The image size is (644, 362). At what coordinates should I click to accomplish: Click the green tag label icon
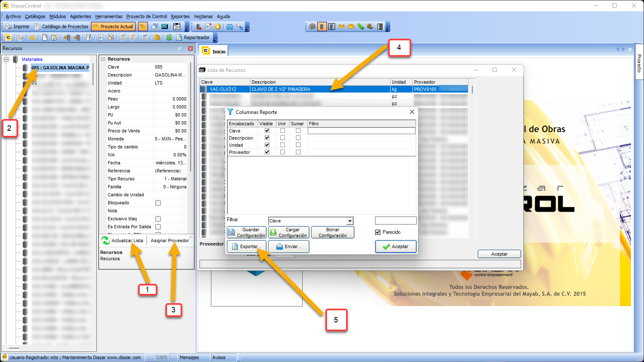coord(361,26)
